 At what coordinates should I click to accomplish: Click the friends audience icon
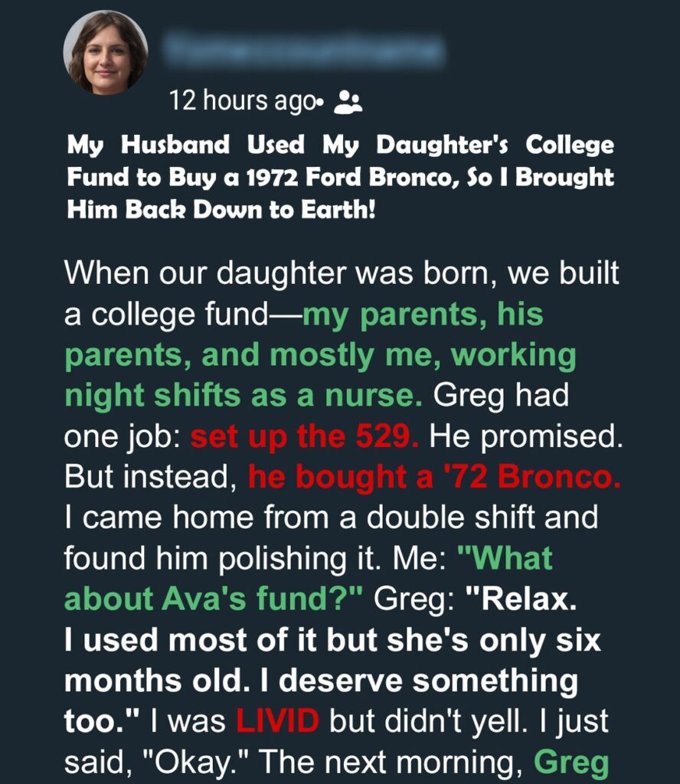(x=348, y=103)
